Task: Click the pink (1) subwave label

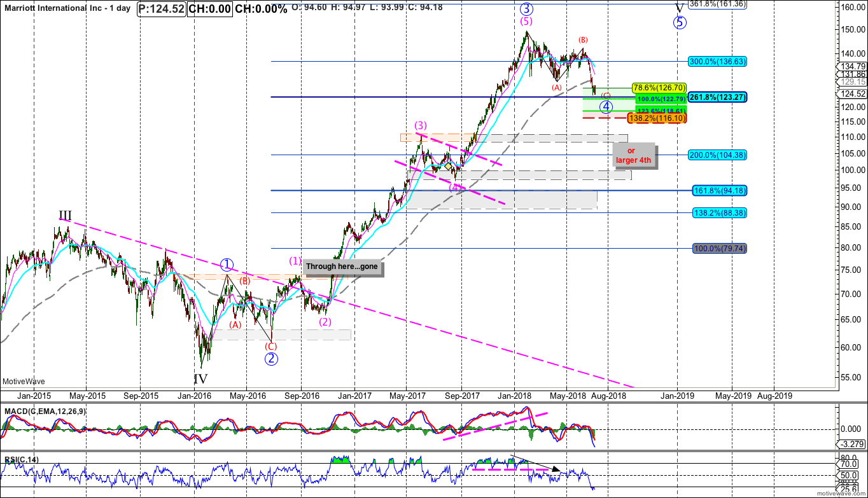Action: tap(296, 261)
